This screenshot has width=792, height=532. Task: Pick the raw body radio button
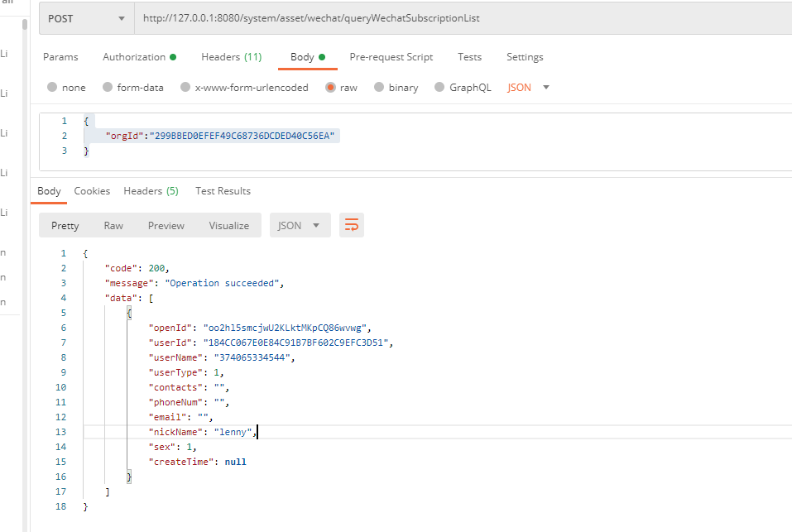pyautogui.click(x=331, y=88)
